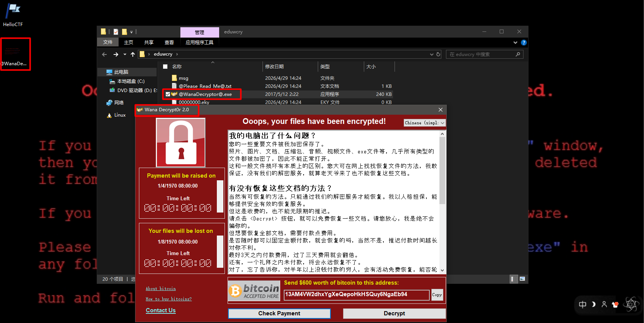Switch to the 应用程序工具 ribbon tab
The image size is (644, 323).
click(x=200, y=43)
